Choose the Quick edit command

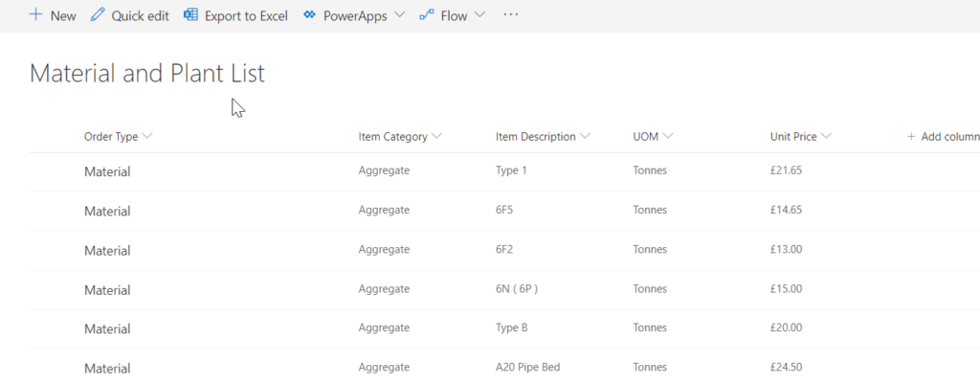130,15
